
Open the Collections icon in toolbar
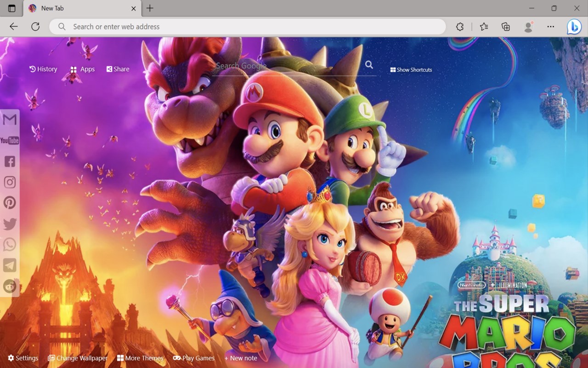pos(506,27)
